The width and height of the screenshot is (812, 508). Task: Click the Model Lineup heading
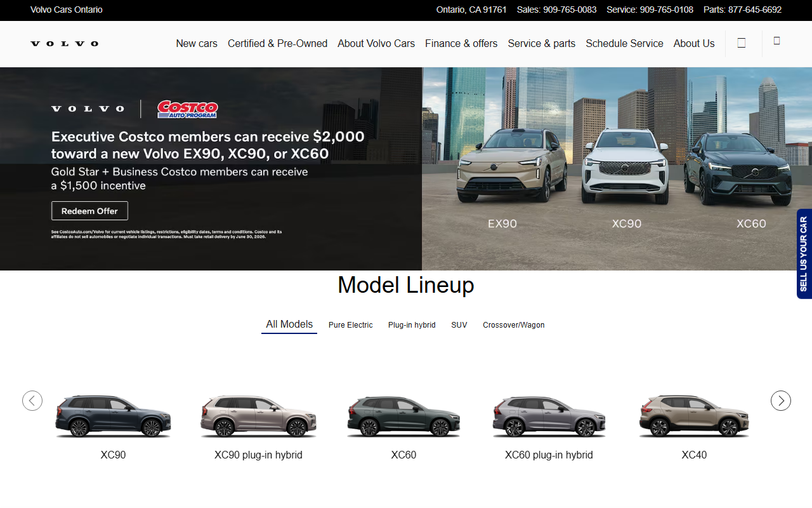point(406,285)
